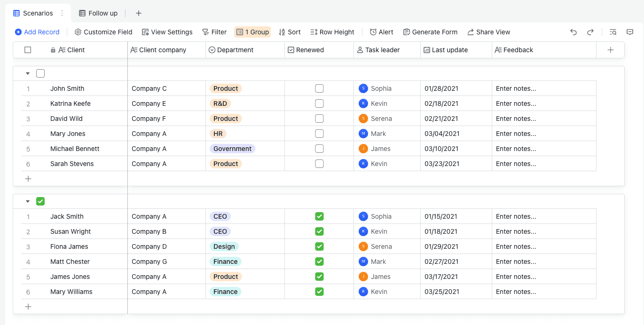Check Renewed for Katrina Keefe
This screenshot has height=325, width=644.
tap(319, 103)
